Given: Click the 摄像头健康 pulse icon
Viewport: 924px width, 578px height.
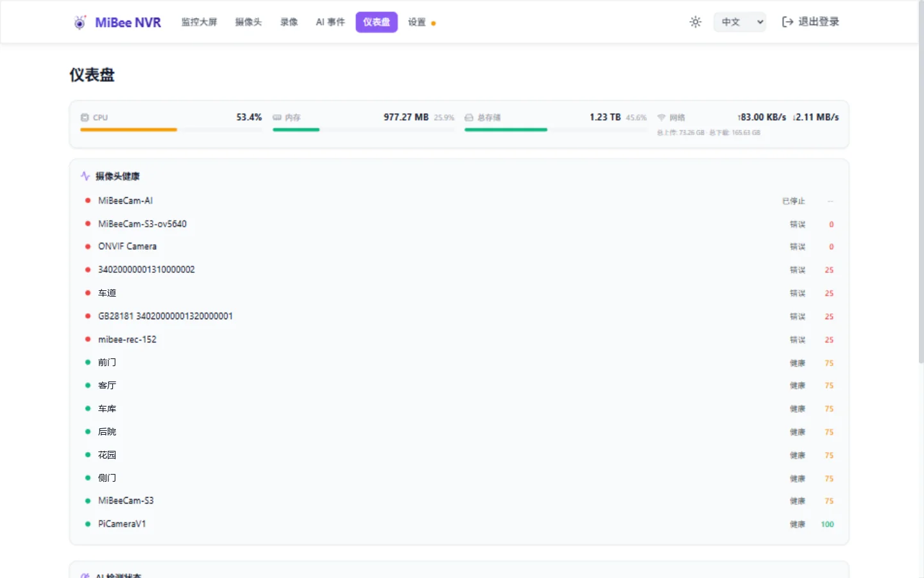Looking at the screenshot, I should pyautogui.click(x=85, y=176).
